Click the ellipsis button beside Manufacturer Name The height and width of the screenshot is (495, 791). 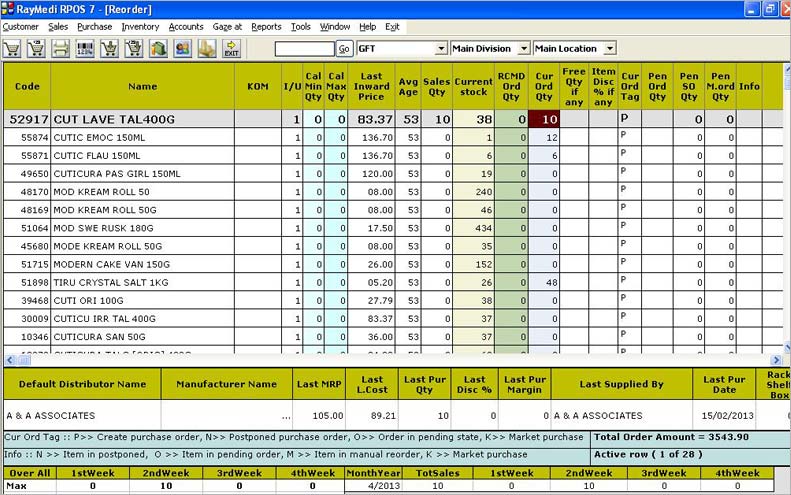point(286,416)
